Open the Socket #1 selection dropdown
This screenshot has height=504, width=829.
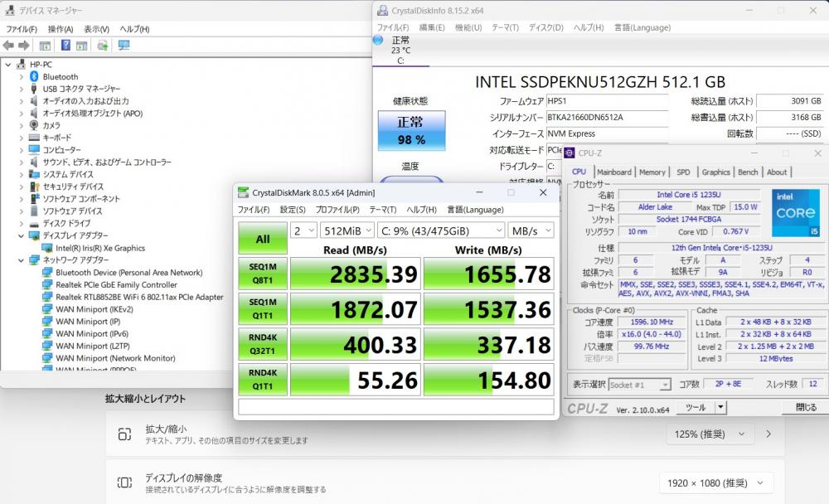point(640,385)
